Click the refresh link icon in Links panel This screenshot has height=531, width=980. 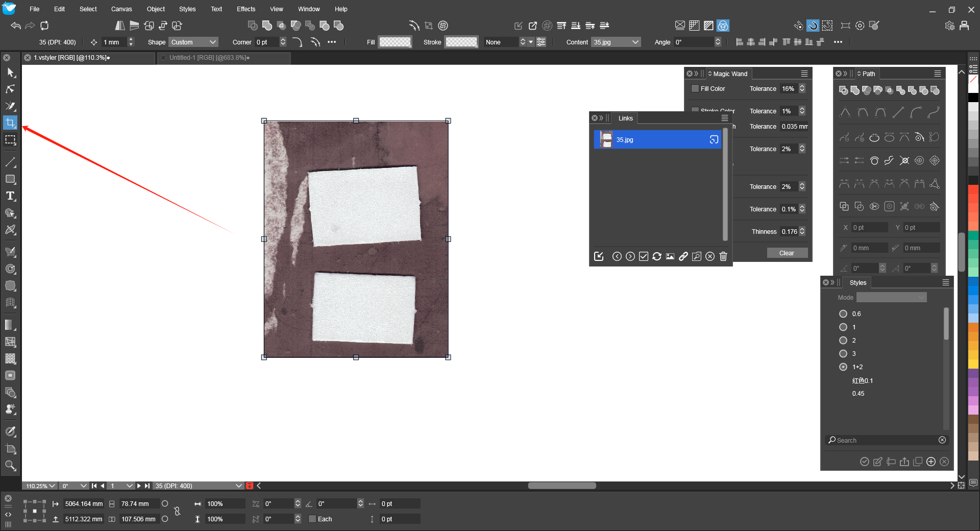pyautogui.click(x=657, y=256)
